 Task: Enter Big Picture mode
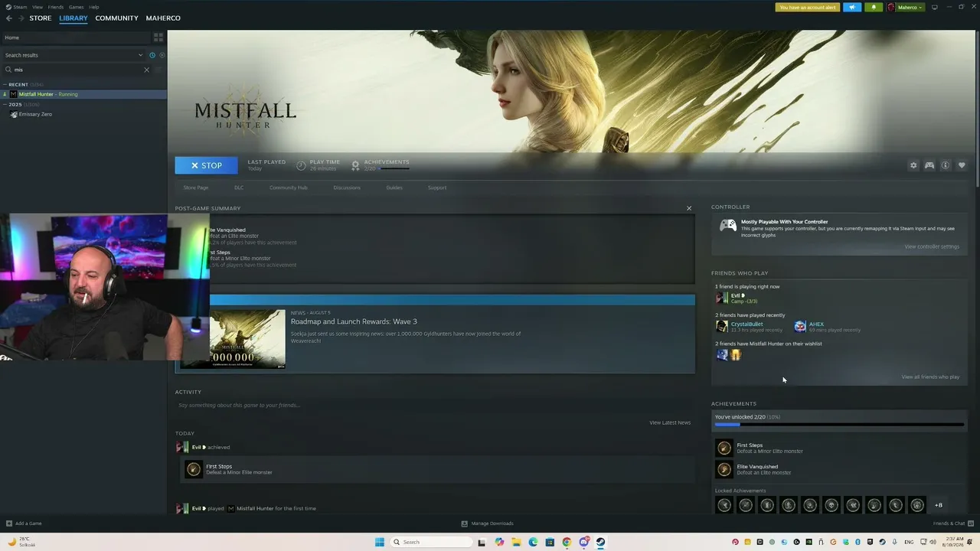pos(934,7)
